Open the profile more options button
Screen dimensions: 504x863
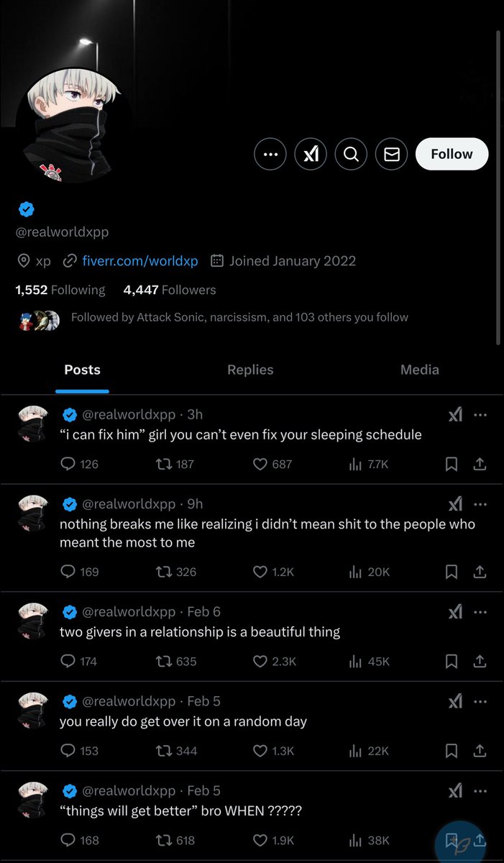click(x=270, y=154)
